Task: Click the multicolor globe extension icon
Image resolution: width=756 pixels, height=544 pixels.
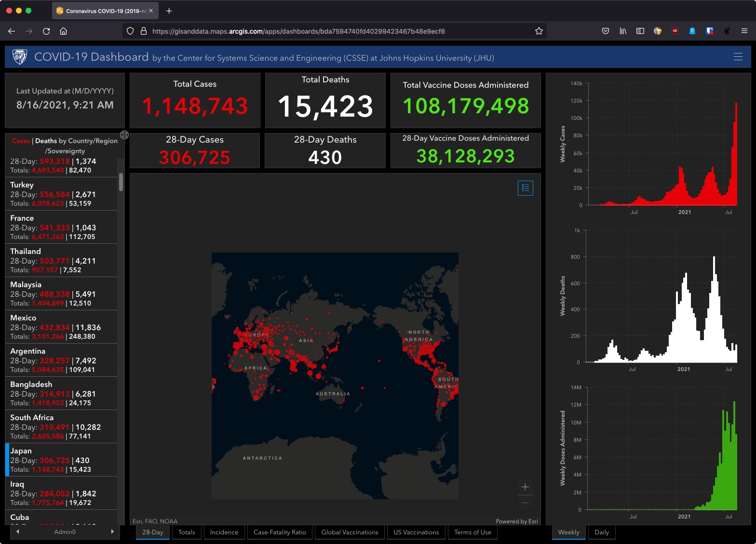Action: click(658, 31)
